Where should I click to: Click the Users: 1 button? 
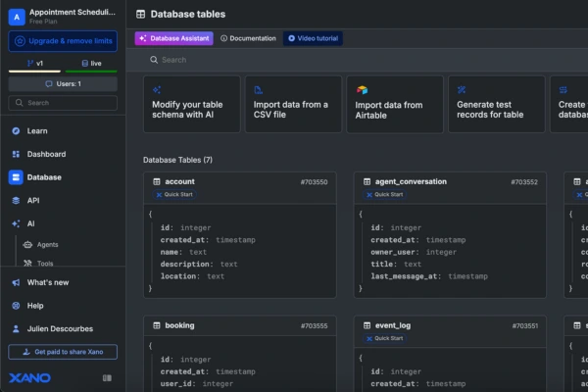(x=63, y=84)
